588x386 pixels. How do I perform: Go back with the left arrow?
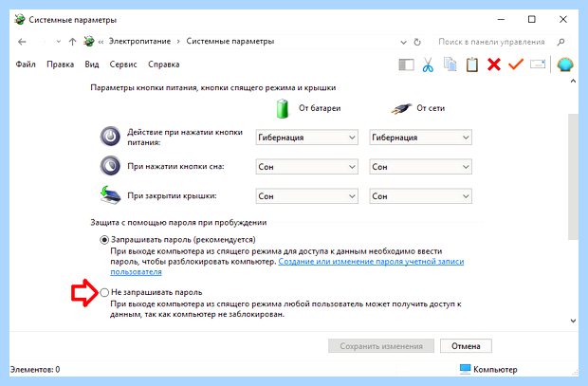[22, 42]
